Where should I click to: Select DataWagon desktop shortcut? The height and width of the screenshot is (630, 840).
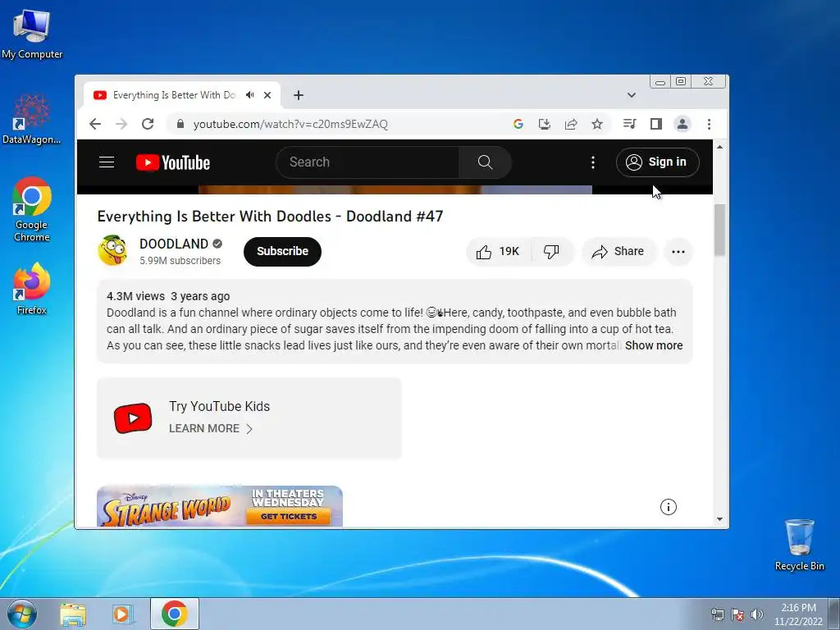[32, 119]
